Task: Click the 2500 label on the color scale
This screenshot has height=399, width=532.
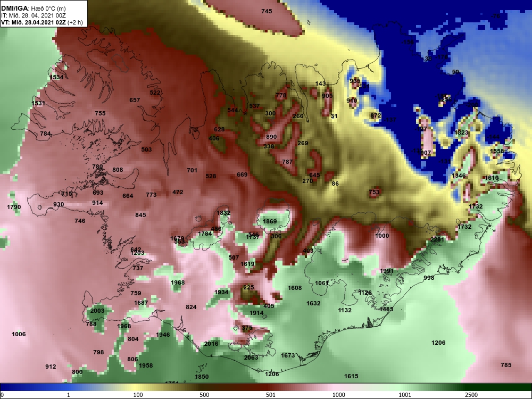Action: click(x=471, y=395)
